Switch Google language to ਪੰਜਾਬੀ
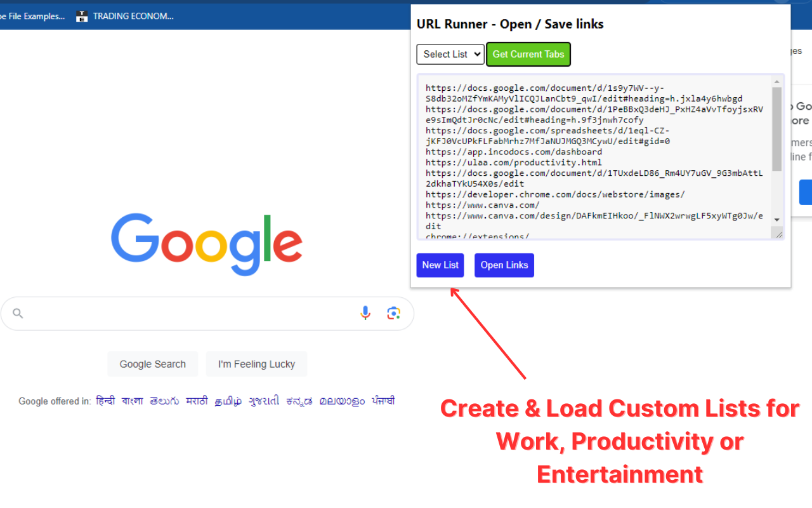The image size is (812, 508). pyautogui.click(x=383, y=401)
